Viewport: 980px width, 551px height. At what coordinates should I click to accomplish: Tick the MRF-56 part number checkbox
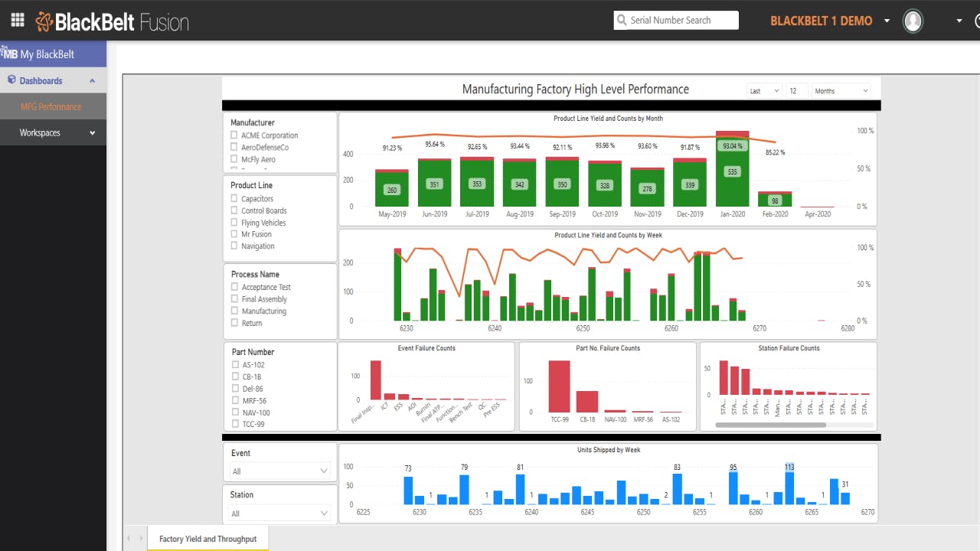click(x=236, y=400)
